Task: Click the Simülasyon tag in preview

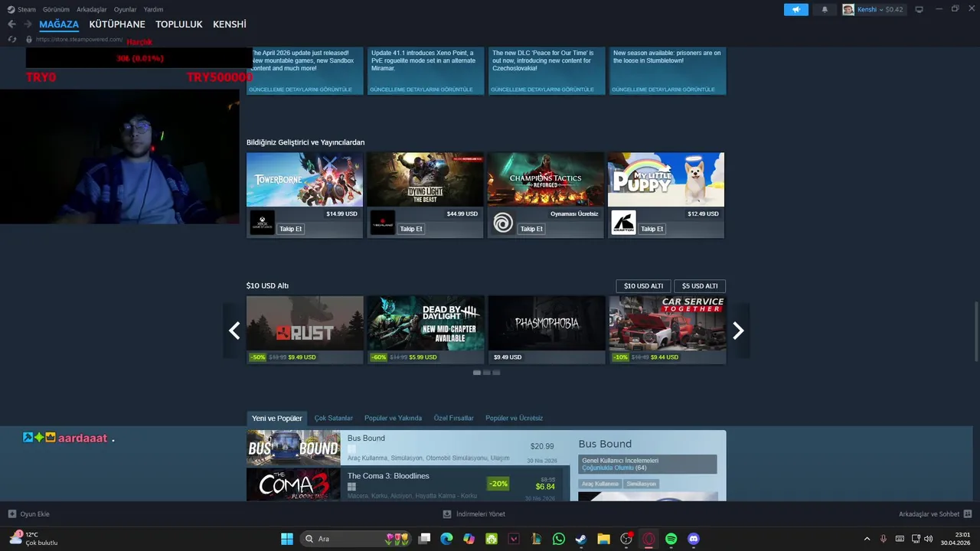Action: pyautogui.click(x=641, y=484)
